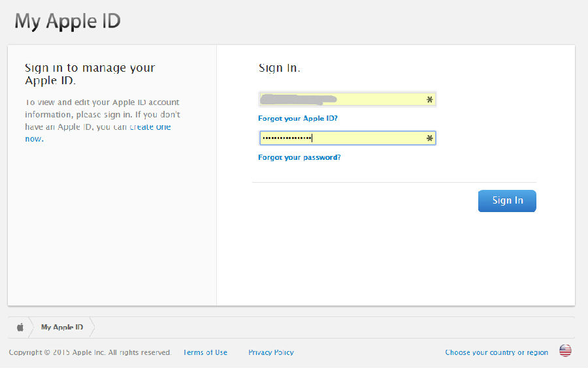The height and width of the screenshot is (368, 588).
Task: Click the Apple logo in breadcrumb
Action: click(20, 327)
